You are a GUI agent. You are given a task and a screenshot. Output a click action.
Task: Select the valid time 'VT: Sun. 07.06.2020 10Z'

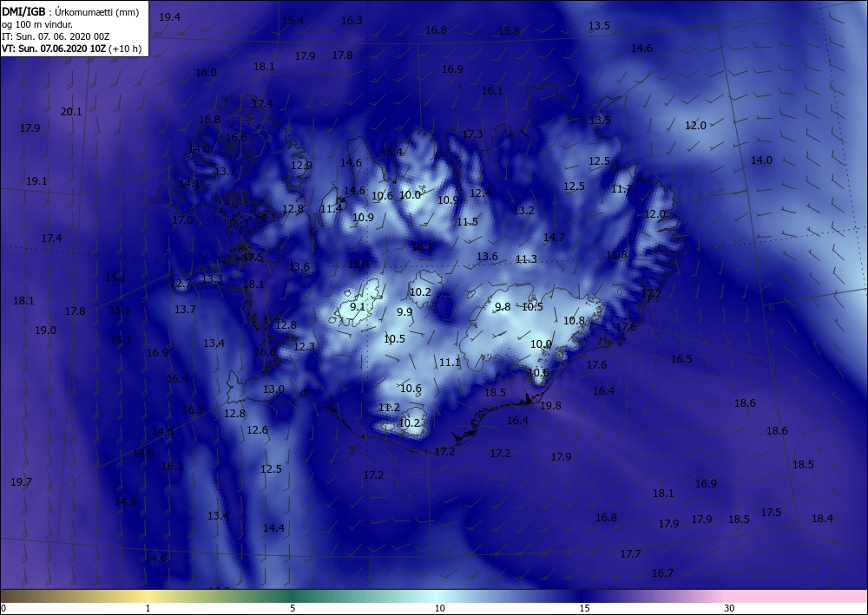pyautogui.click(x=54, y=49)
